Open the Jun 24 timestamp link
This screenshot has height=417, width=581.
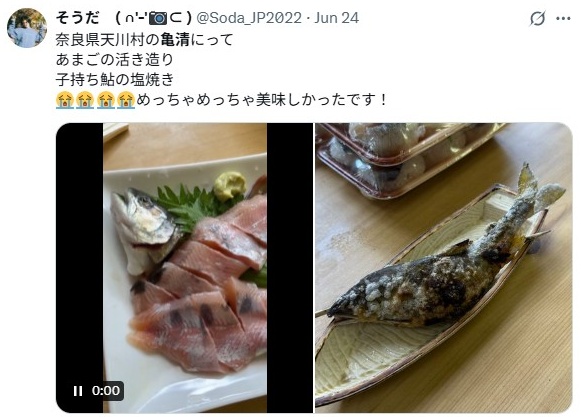[x=336, y=18]
